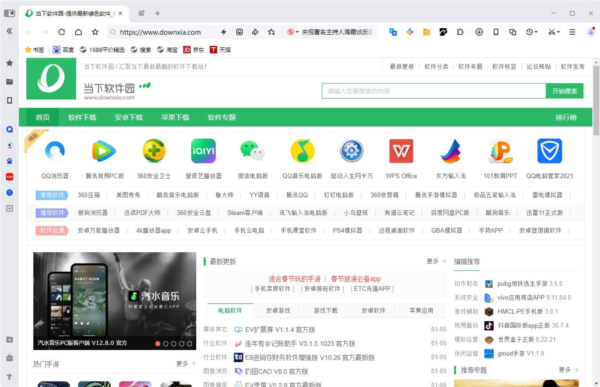The width and height of the screenshot is (600, 387).
Task: Select the 苹果下载 navigation tab
Action: (175, 118)
